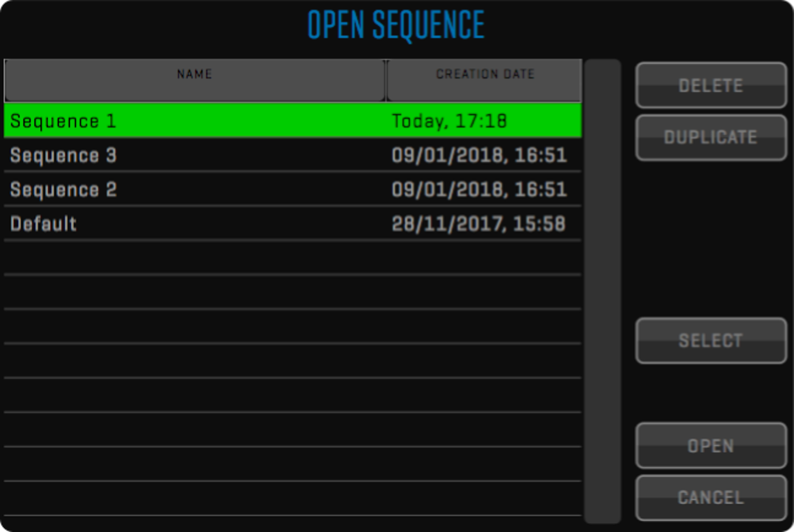This screenshot has height=532, width=794.
Task: Cancel the Open Sequence dialog
Action: 711,498
